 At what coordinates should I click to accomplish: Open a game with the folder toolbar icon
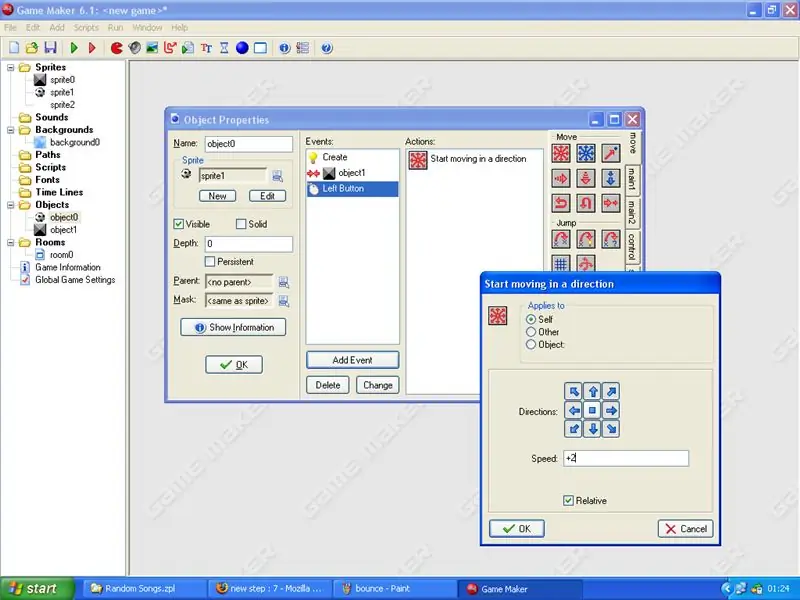(x=32, y=48)
